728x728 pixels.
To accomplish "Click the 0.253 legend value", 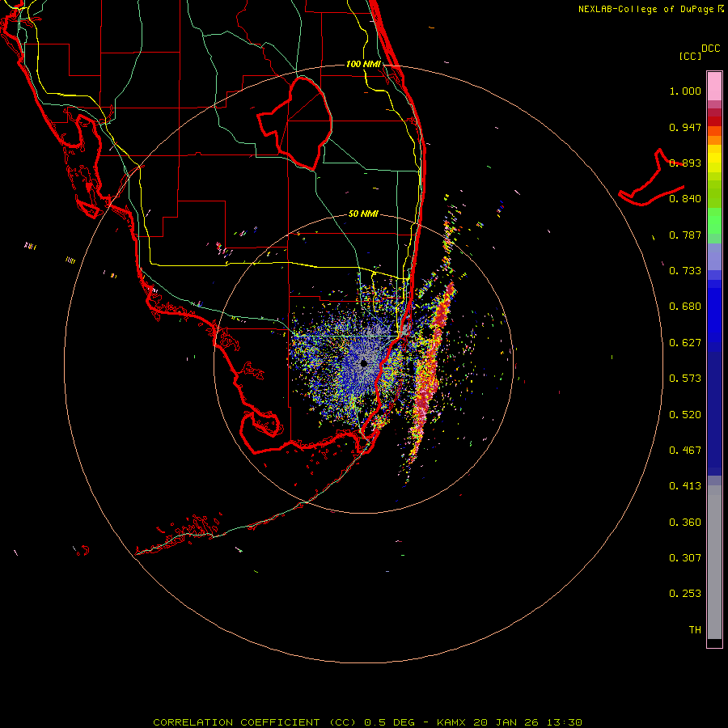I will coord(685,594).
